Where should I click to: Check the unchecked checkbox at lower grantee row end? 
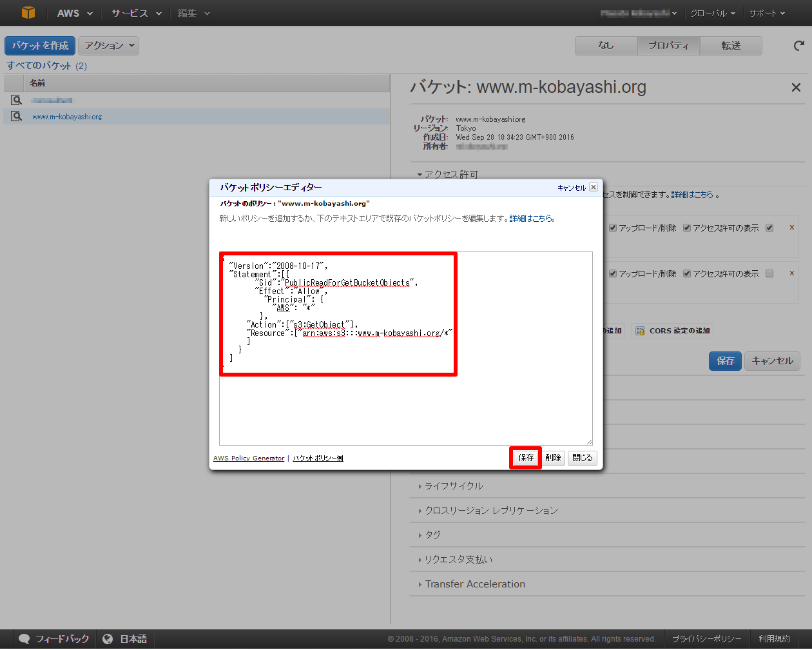pos(769,273)
